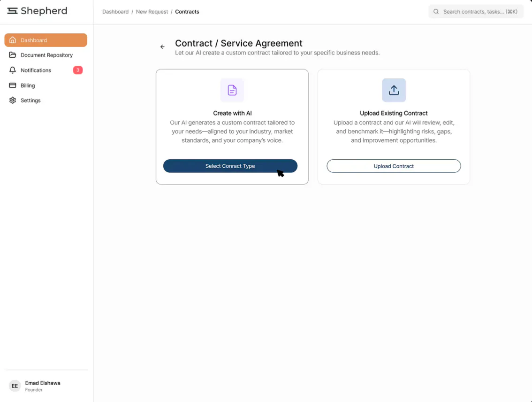This screenshot has height=402, width=532.
Task: Click the Upload Contract button
Action: [x=394, y=166]
